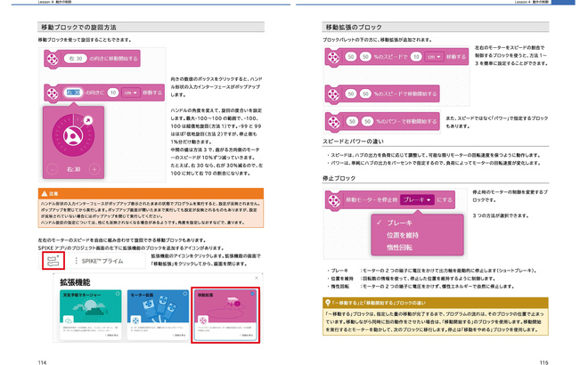
Task: Click move icon on %のパワーで移動開始する block
Action: (x=333, y=120)
